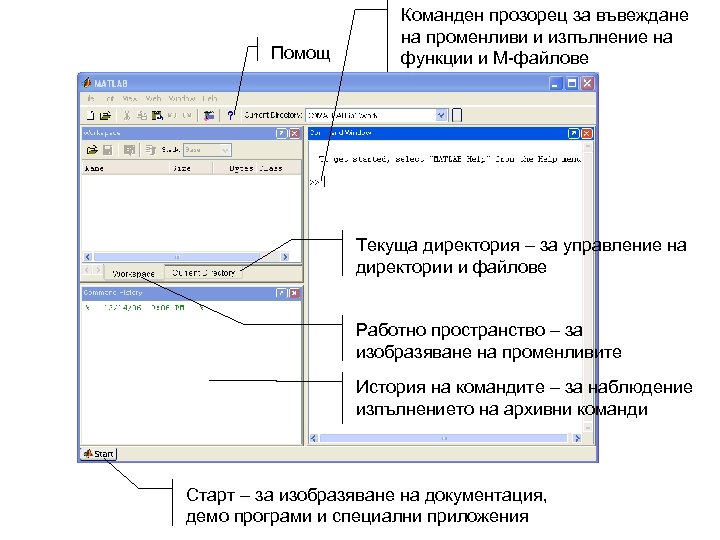Open the Current Directory path dropdown
Image resolution: width=720 pixels, height=540 pixels.
[x=441, y=115]
